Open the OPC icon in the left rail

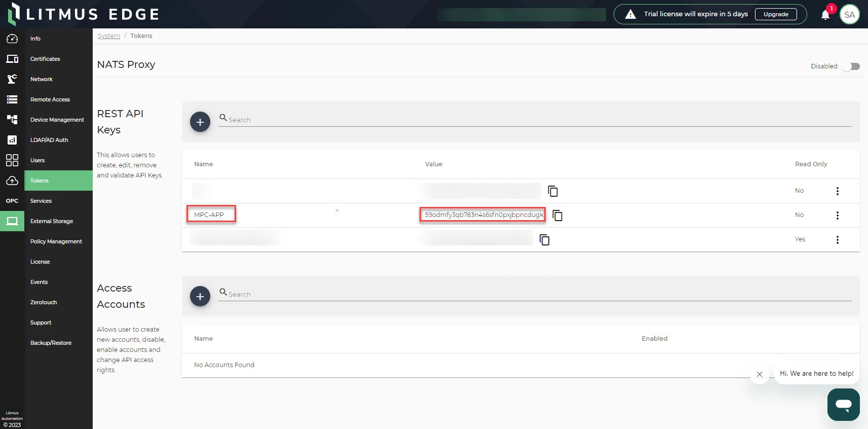[12, 201]
